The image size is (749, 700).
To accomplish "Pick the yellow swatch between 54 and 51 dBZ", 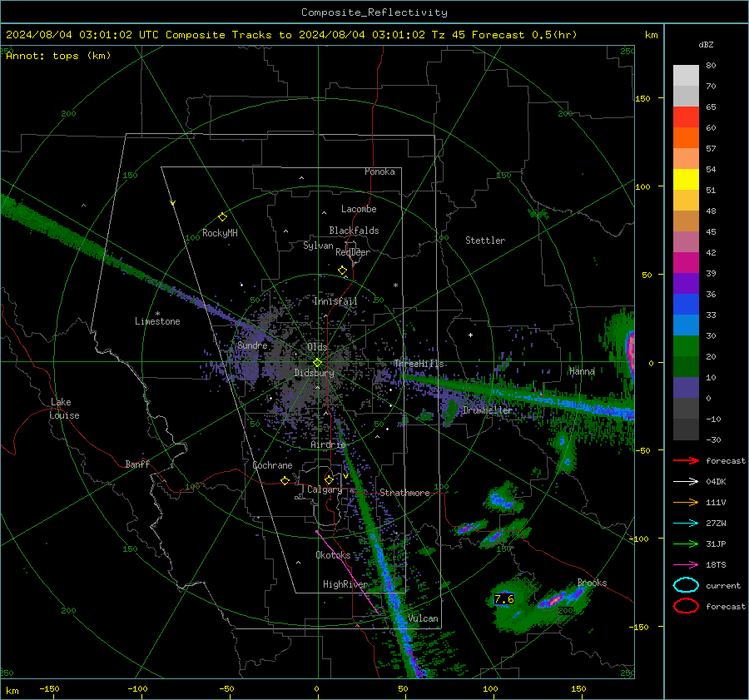I will [686, 180].
